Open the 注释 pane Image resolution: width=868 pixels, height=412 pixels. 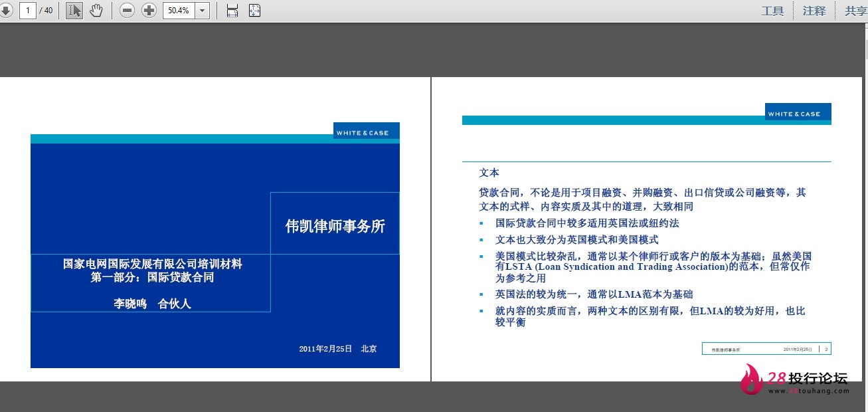point(814,11)
